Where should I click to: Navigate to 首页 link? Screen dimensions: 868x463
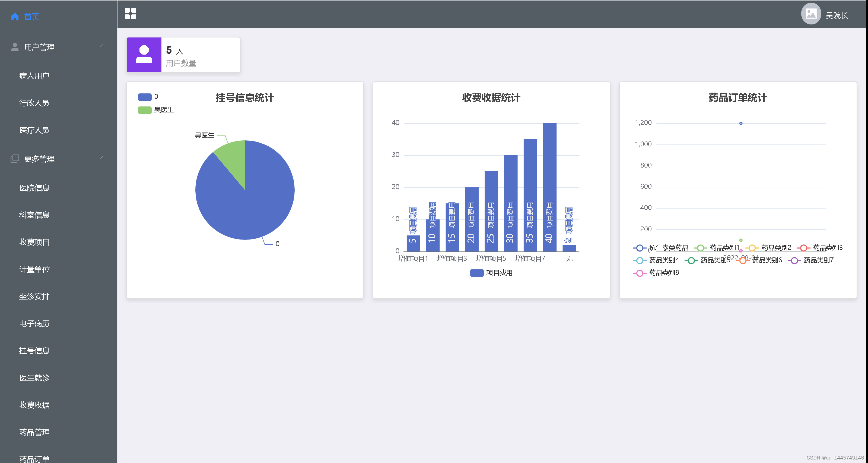point(32,17)
